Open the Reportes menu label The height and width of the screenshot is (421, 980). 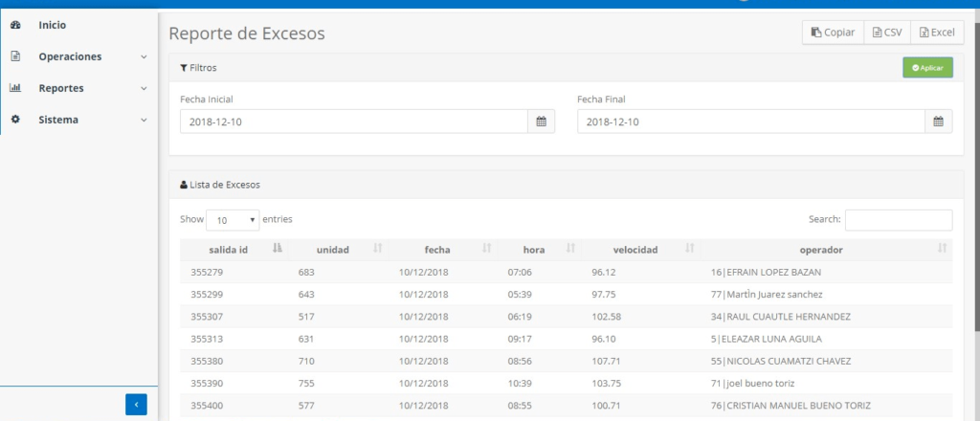[x=61, y=88]
